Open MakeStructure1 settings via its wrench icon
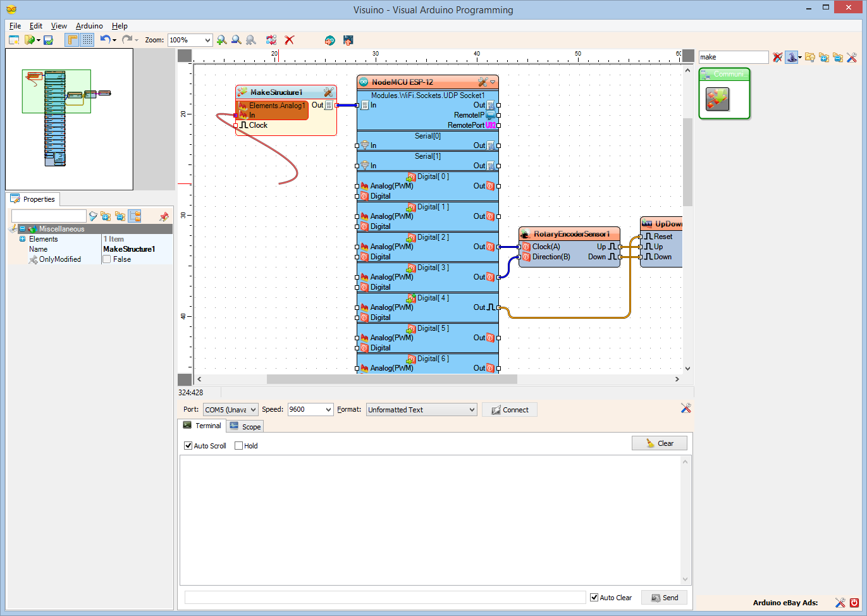This screenshot has height=616, width=867. coord(328,92)
